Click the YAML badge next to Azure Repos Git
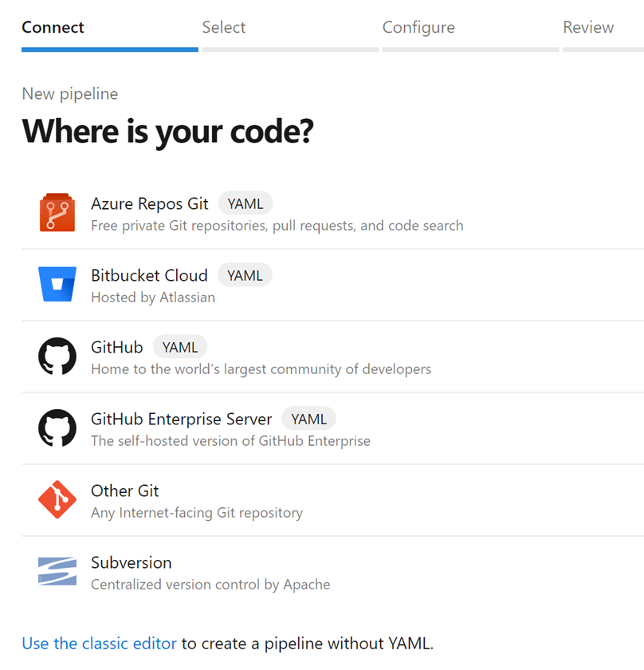 pos(245,203)
